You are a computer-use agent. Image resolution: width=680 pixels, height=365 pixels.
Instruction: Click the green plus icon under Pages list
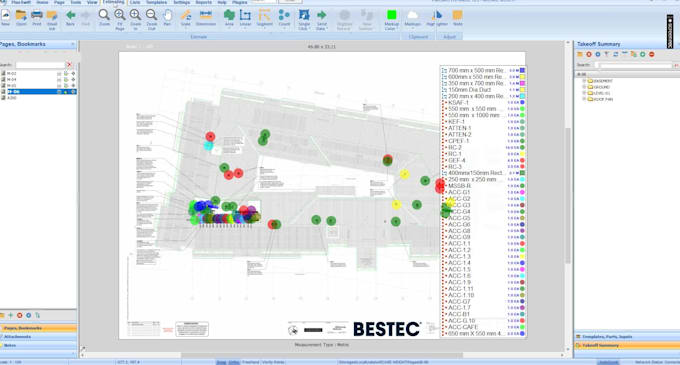point(10,315)
